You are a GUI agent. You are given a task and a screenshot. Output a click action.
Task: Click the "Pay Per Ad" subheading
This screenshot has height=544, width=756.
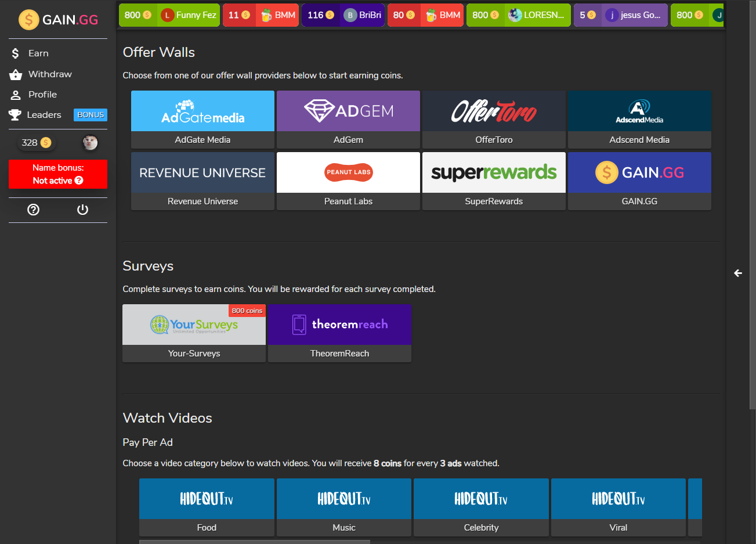tap(148, 442)
